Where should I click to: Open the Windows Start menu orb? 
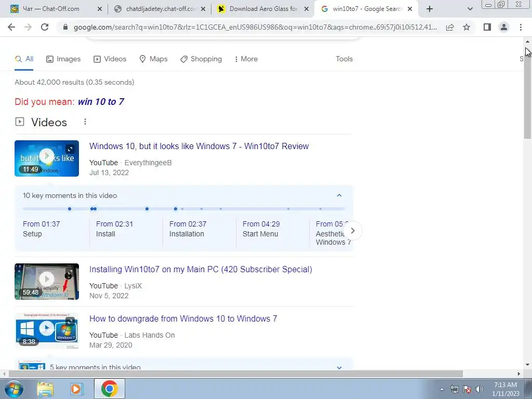click(x=13, y=389)
